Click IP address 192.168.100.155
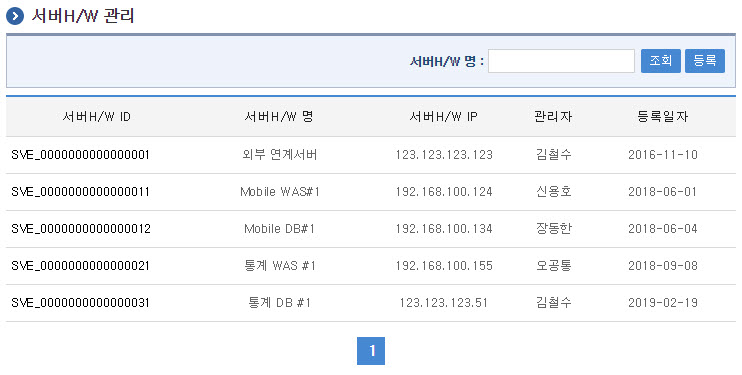This screenshot has width=742, height=375. 444,266
